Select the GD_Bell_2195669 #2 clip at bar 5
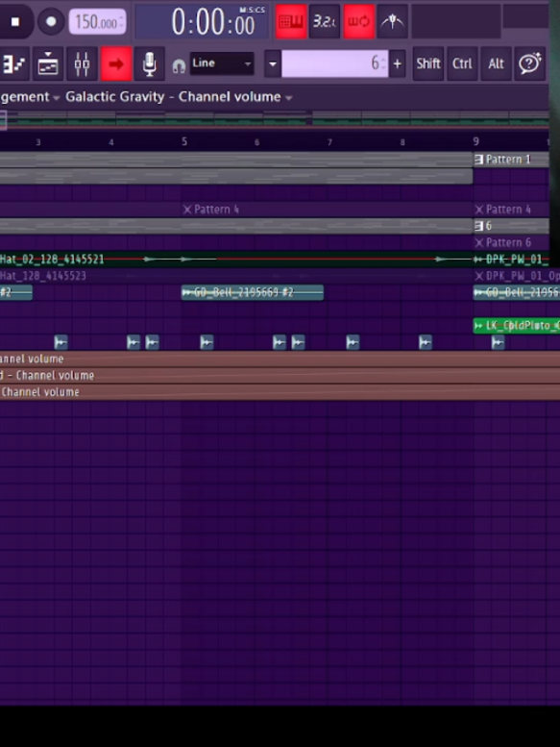The image size is (560, 747). pos(253,292)
